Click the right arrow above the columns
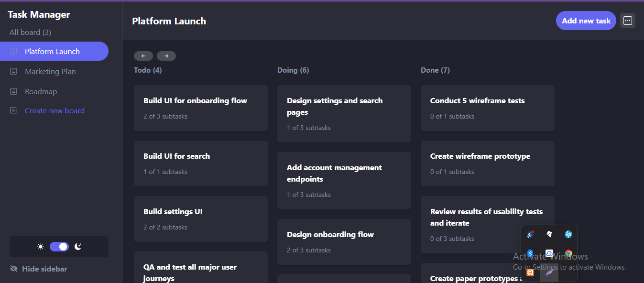This screenshot has width=644, height=283. coord(166,55)
